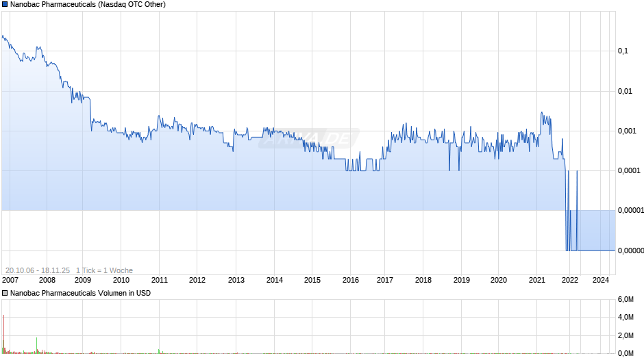The width and height of the screenshot is (644, 360).
Task: Select the 2008 x-axis label
Action: (x=47, y=280)
